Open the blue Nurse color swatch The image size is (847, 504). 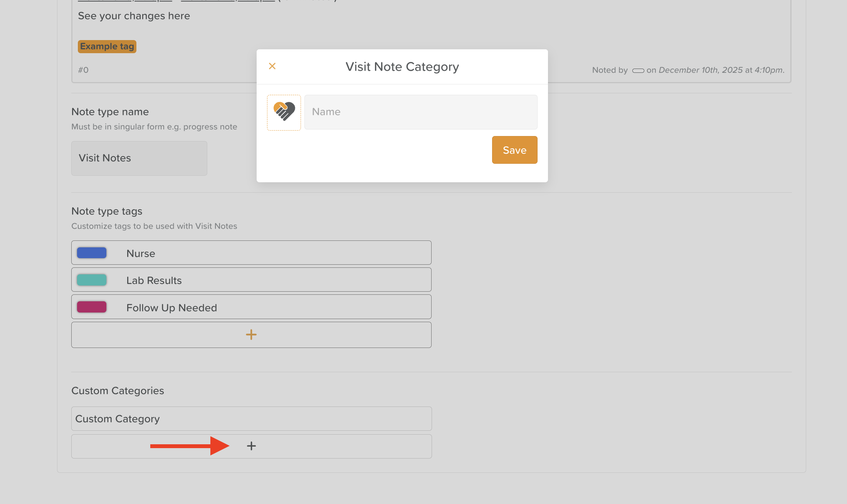tap(92, 253)
